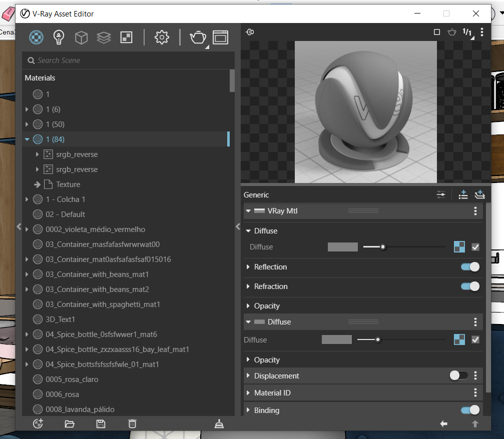Expand the 1 (50) material

point(27,124)
